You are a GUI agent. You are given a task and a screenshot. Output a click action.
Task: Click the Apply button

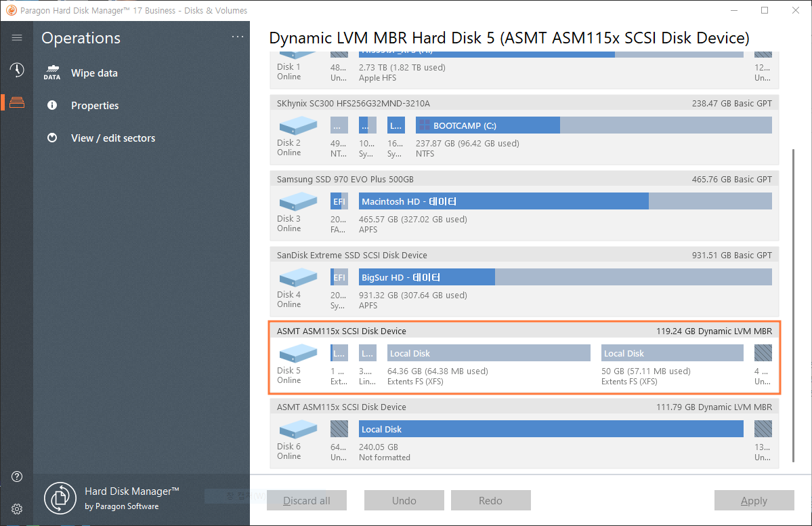pos(754,501)
